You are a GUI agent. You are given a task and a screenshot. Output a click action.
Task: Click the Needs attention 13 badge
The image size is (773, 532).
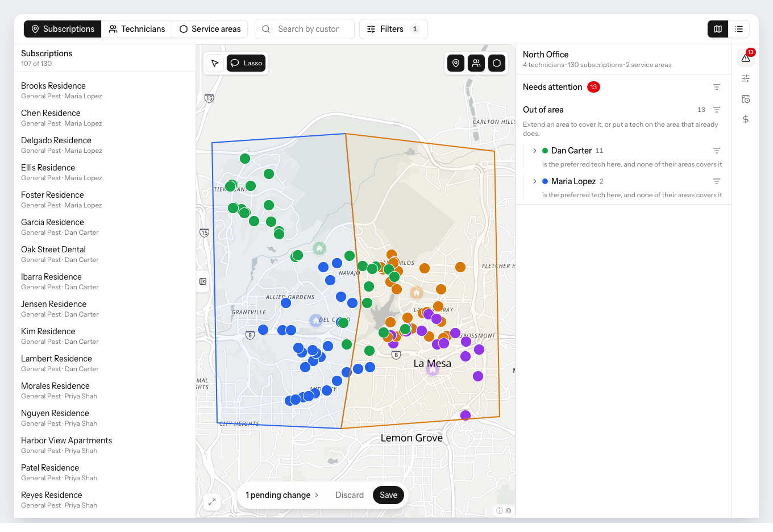(593, 87)
